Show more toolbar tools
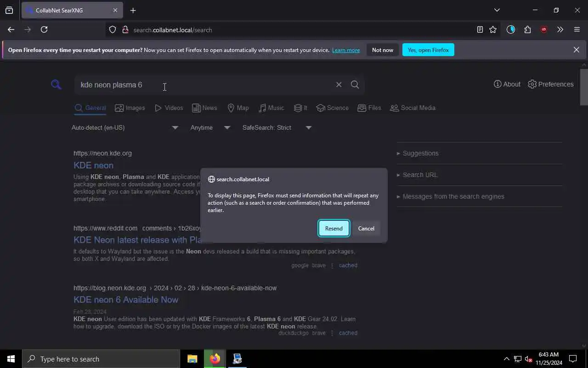 click(x=560, y=29)
